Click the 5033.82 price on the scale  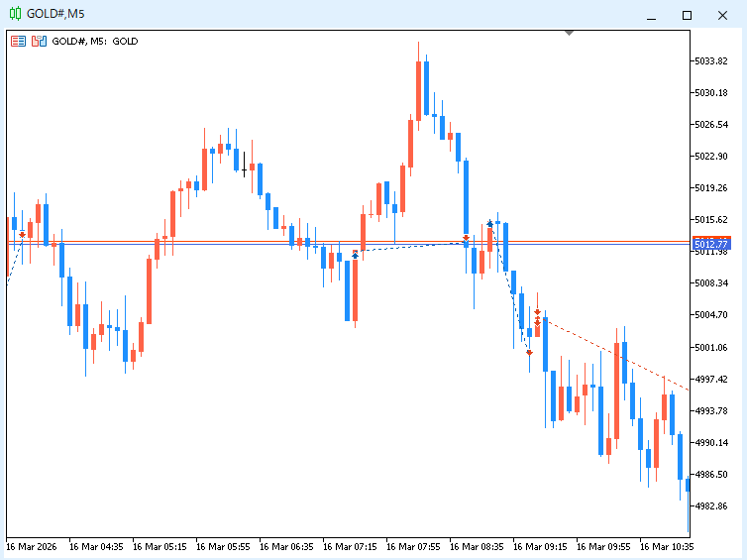pos(711,61)
